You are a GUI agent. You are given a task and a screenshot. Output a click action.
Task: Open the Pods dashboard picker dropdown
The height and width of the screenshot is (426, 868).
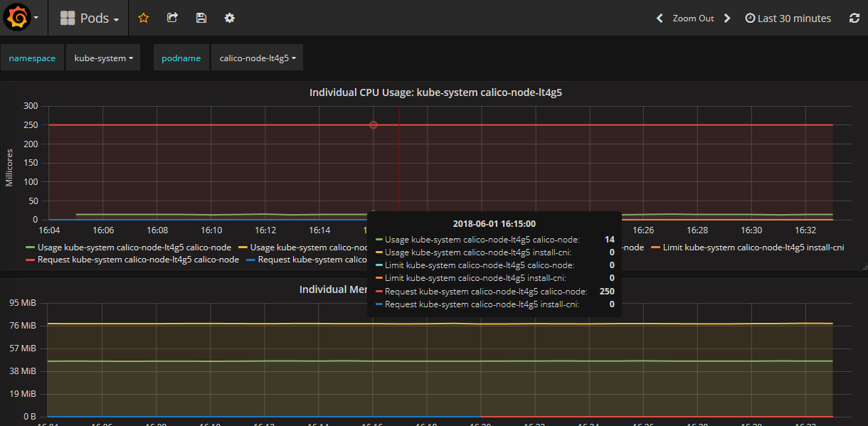click(90, 18)
